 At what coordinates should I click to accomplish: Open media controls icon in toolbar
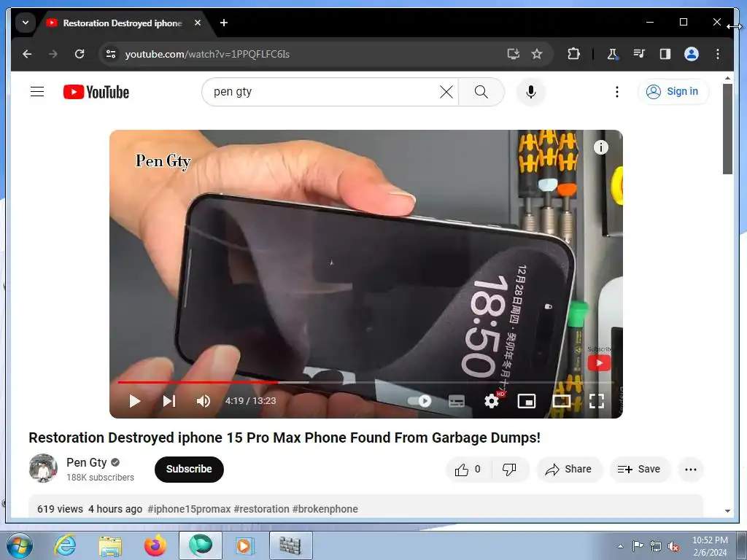point(639,54)
